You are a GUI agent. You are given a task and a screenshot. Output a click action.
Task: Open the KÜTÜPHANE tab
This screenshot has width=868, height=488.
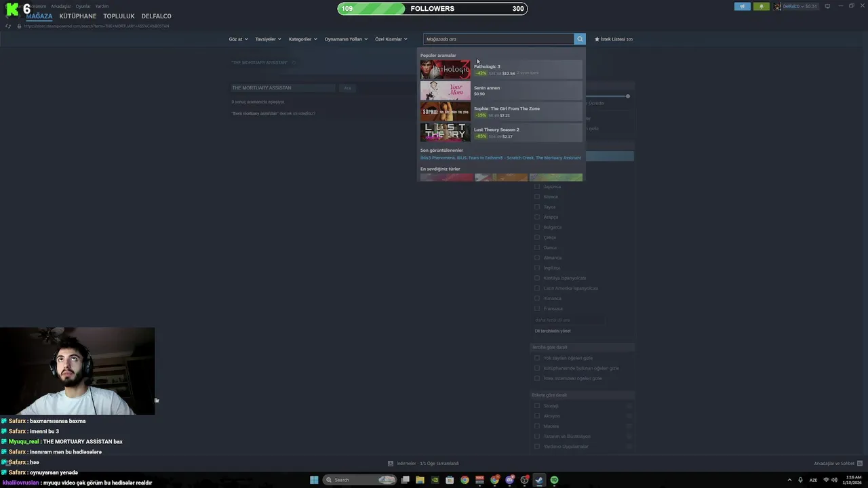click(x=78, y=16)
